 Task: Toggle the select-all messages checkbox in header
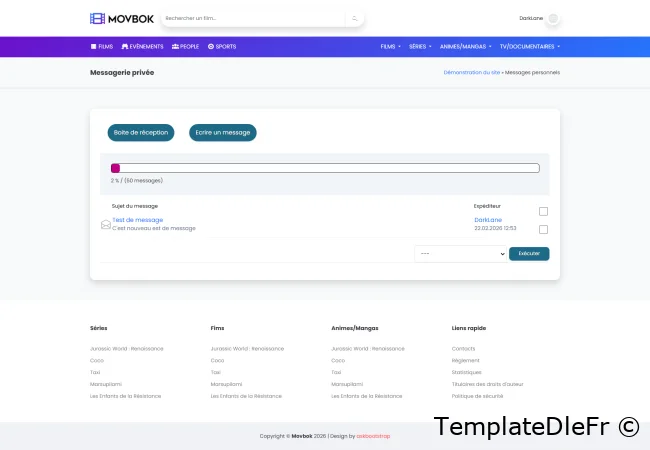(543, 211)
